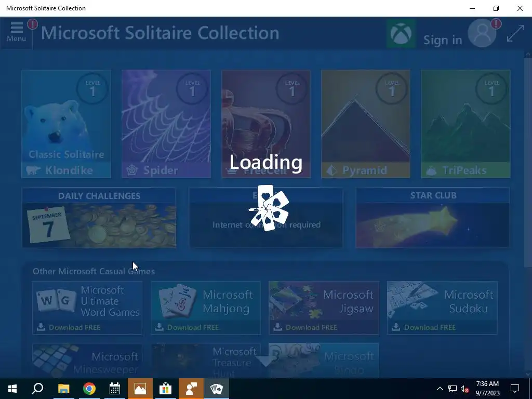Open the Feedback Hub taskbar icon

(x=191, y=389)
